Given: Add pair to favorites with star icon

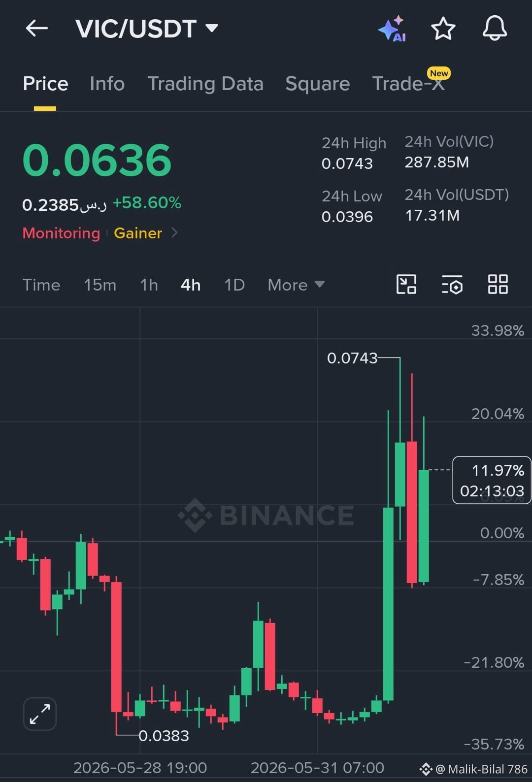Looking at the screenshot, I should (x=443, y=29).
